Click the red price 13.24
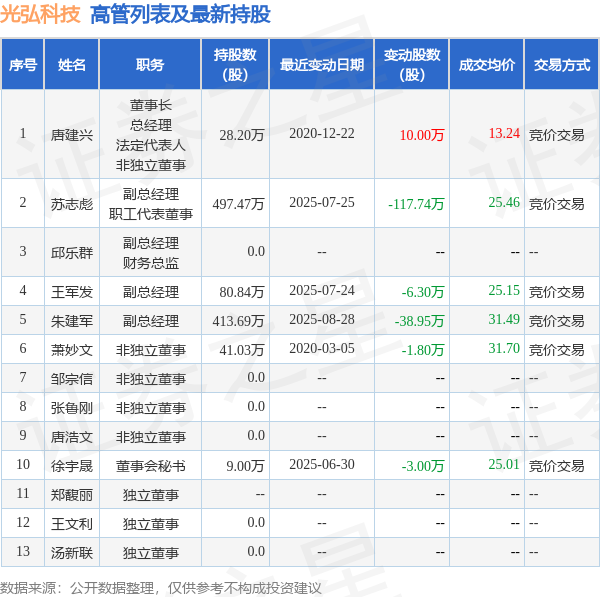The height and width of the screenshot is (597, 600). coord(504,133)
